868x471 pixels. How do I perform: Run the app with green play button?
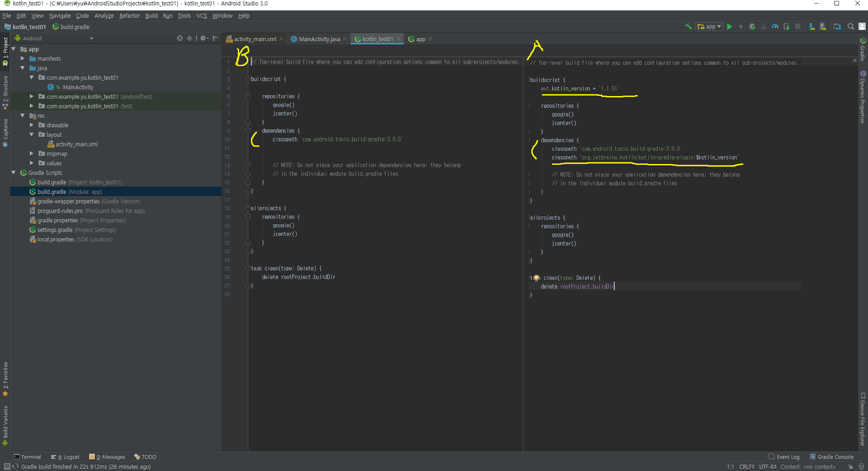point(730,27)
